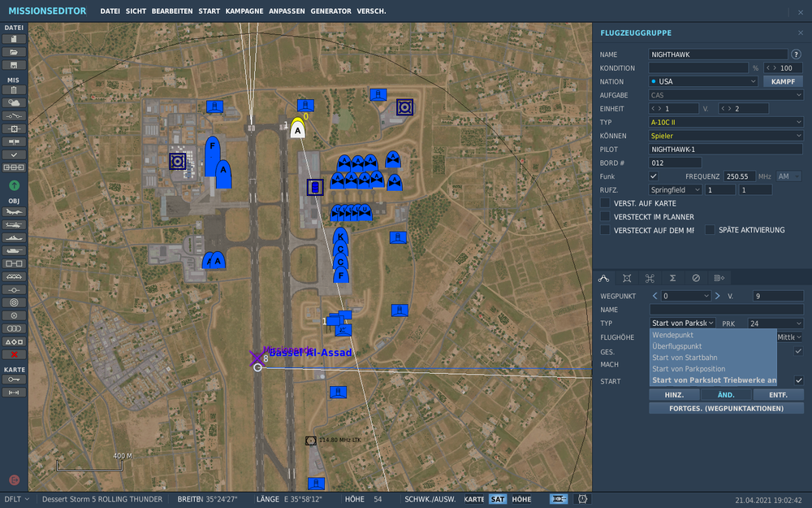Save mission with the disk icon
812x508 pixels.
click(x=14, y=65)
